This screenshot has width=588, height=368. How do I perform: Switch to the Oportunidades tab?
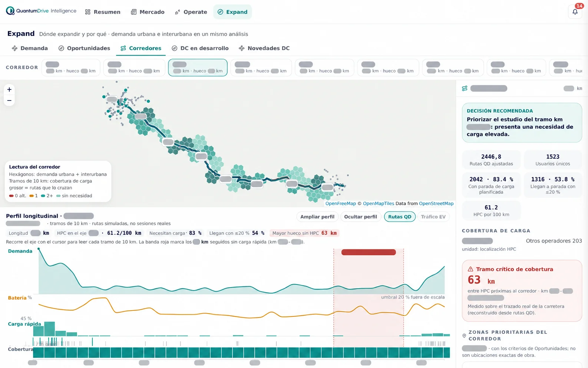tap(84, 48)
